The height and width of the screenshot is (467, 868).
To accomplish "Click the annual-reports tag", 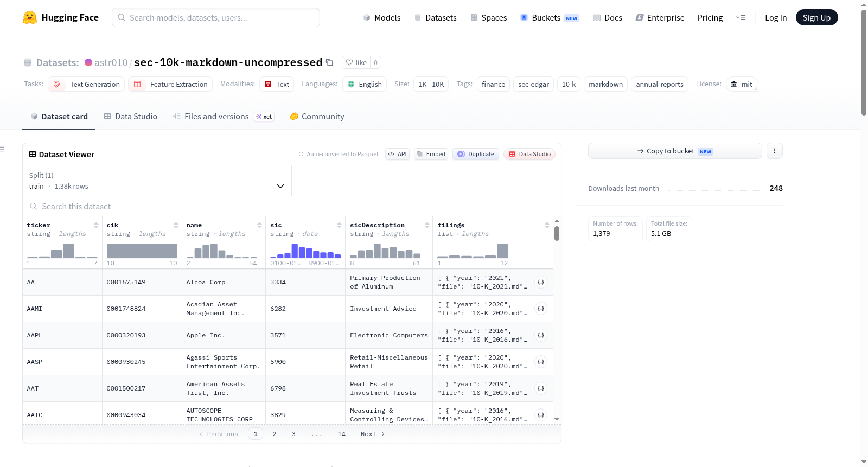I will click(660, 84).
